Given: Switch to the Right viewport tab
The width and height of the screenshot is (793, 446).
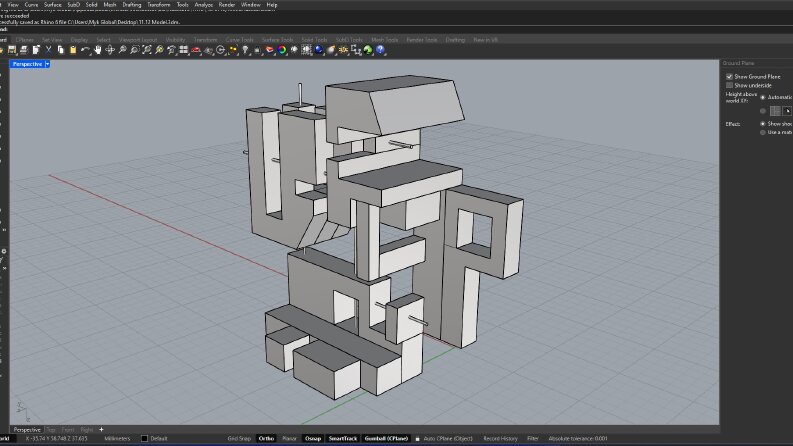Looking at the screenshot, I should point(87,429).
